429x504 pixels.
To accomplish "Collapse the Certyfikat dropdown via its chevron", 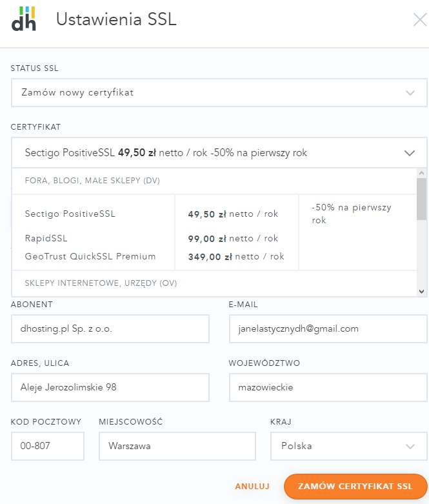I will [410, 153].
